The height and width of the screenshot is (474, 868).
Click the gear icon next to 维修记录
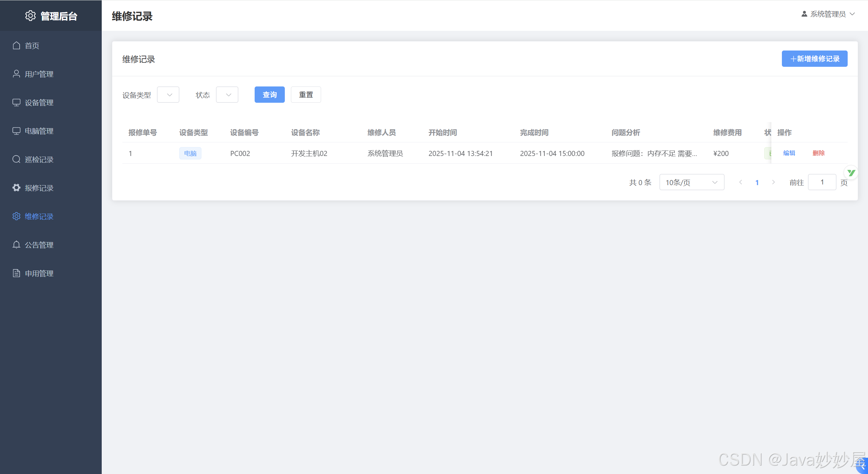pyautogui.click(x=16, y=216)
